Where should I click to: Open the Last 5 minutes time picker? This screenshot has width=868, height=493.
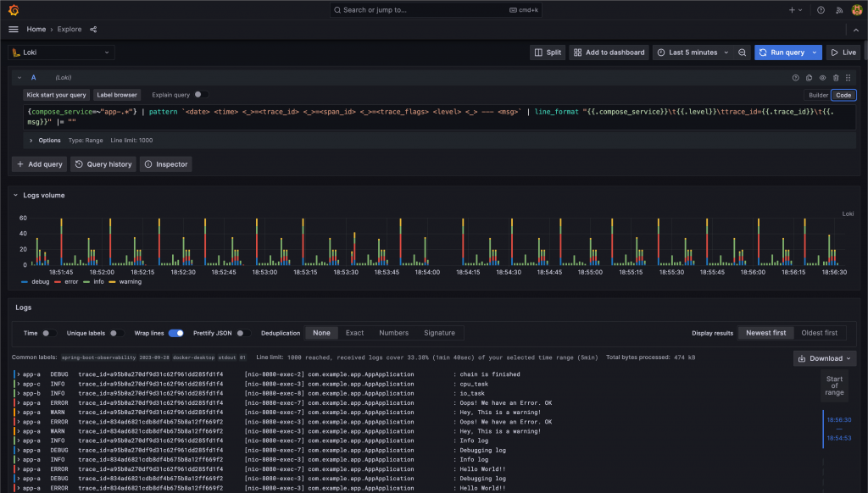coord(693,53)
